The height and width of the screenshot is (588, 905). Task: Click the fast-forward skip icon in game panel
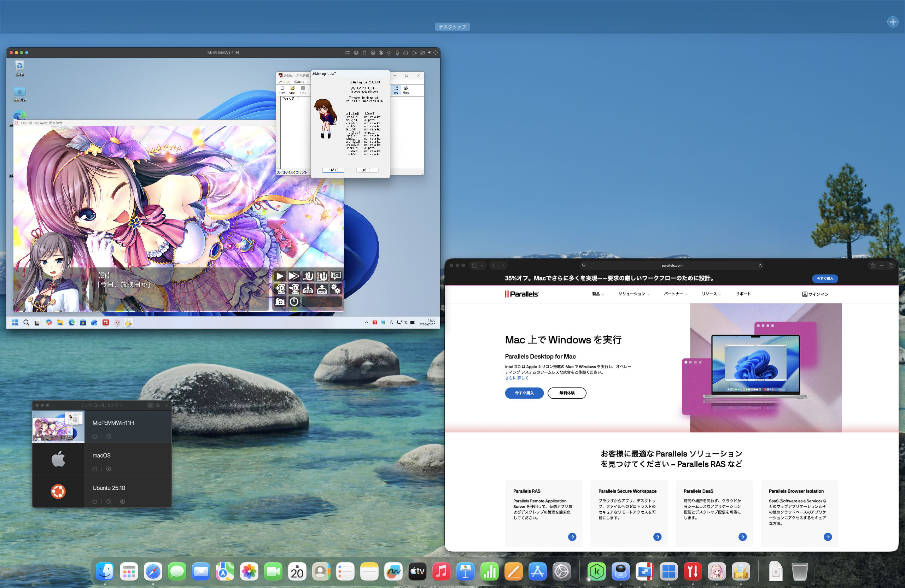tap(293, 276)
